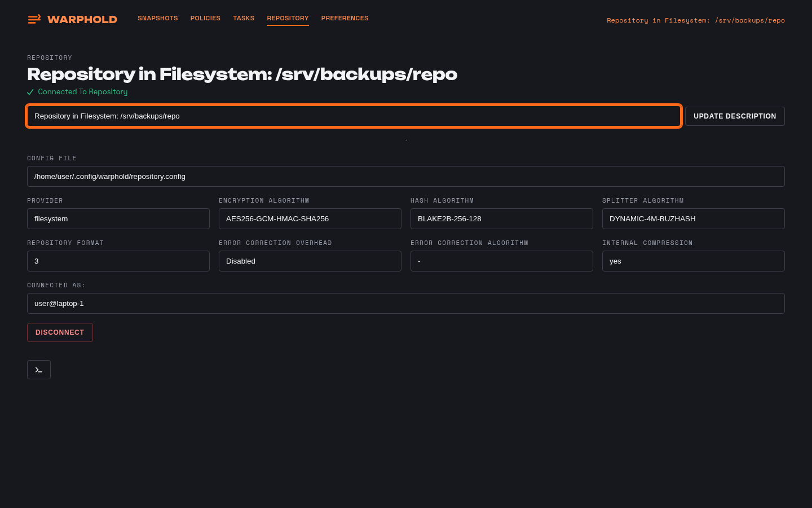The width and height of the screenshot is (812, 508).
Task: Focus the repository description input field
Action: 354,116
